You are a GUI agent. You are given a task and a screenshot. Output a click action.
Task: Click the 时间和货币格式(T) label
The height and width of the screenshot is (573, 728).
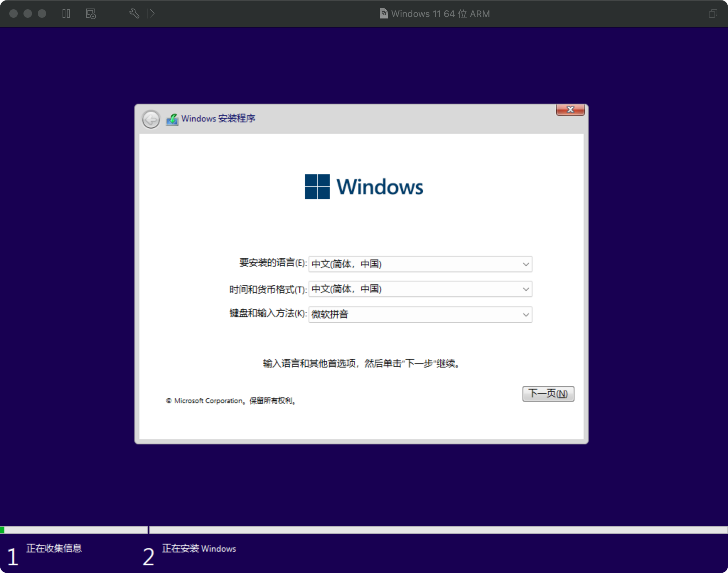pos(268,289)
